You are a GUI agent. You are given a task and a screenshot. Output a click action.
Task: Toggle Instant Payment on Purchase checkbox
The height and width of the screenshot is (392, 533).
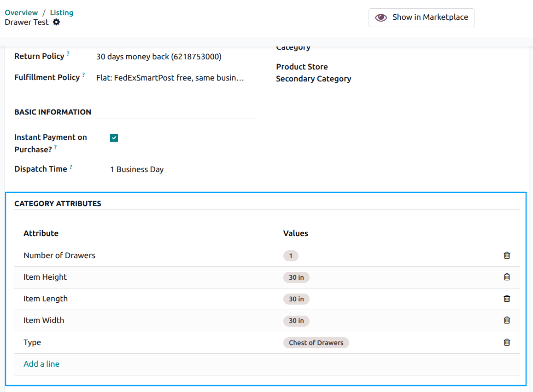click(114, 138)
